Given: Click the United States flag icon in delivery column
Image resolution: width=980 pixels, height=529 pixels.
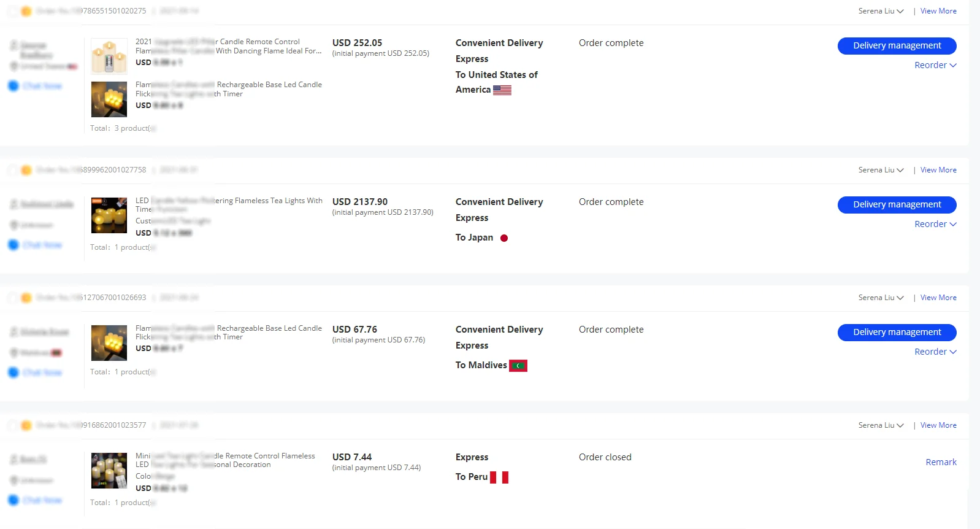Looking at the screenshot, I should click(502, 90).
